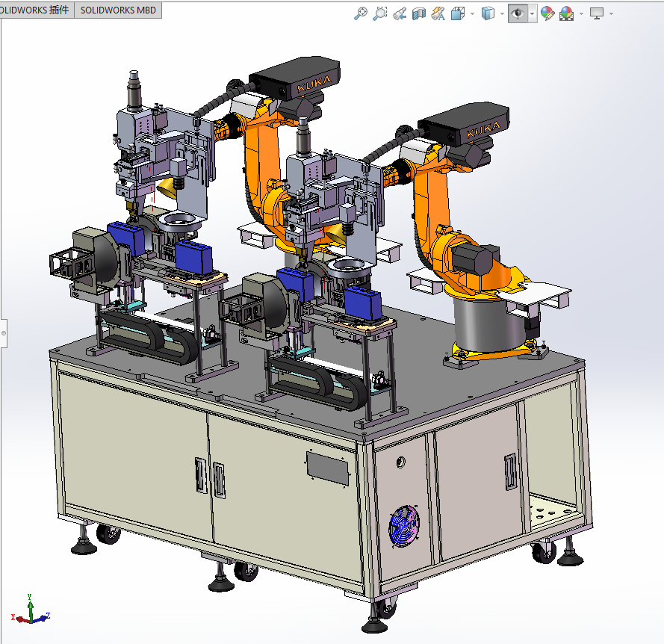Expand the View Settings dropdown arrow
The image size is (664, 644).
pos(611,14)
